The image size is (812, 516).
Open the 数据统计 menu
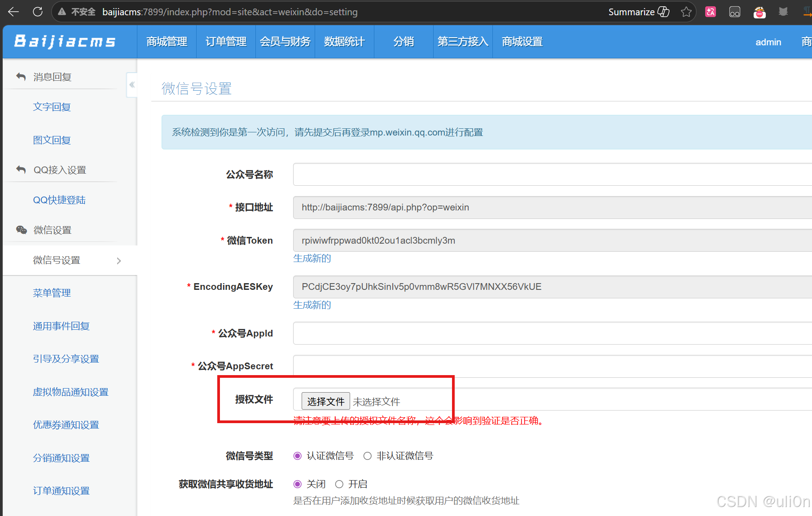coord(344,42)
